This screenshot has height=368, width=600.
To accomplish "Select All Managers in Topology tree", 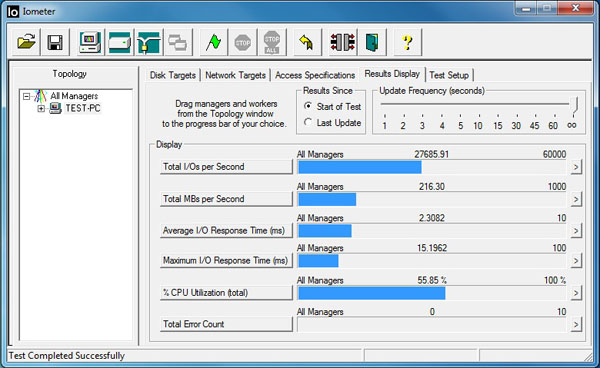I will pyautogui.click(x=74, y=96).
